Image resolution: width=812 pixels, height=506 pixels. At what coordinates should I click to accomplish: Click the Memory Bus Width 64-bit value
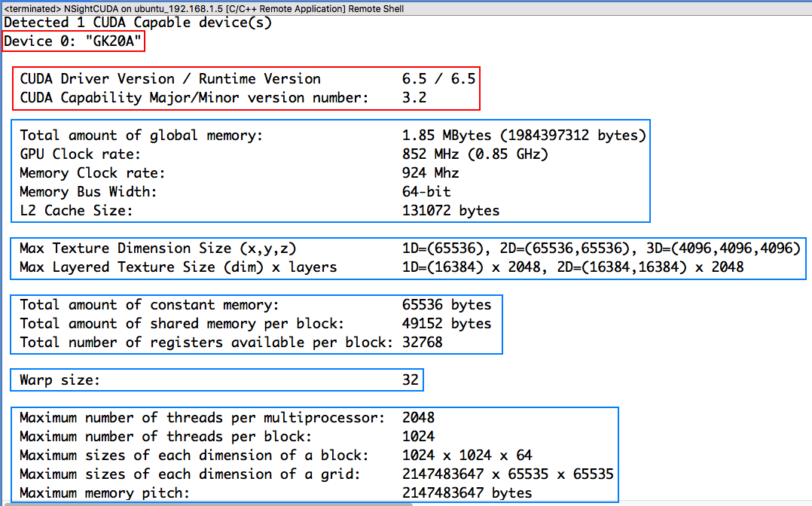click(426, 191)
